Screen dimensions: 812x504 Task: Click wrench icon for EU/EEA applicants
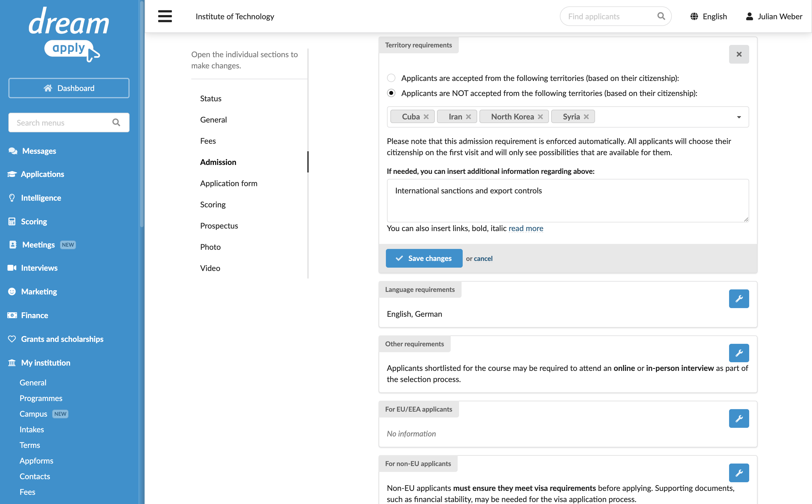(x=739, y=418)
